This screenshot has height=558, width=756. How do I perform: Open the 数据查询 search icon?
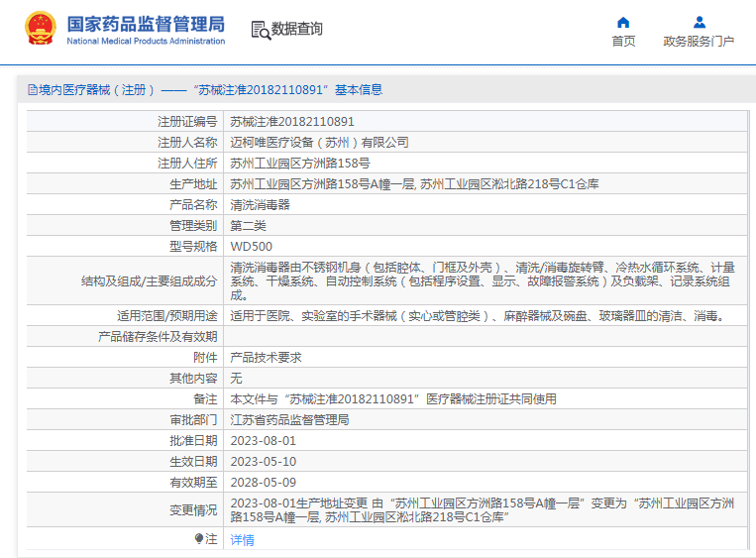261,30
